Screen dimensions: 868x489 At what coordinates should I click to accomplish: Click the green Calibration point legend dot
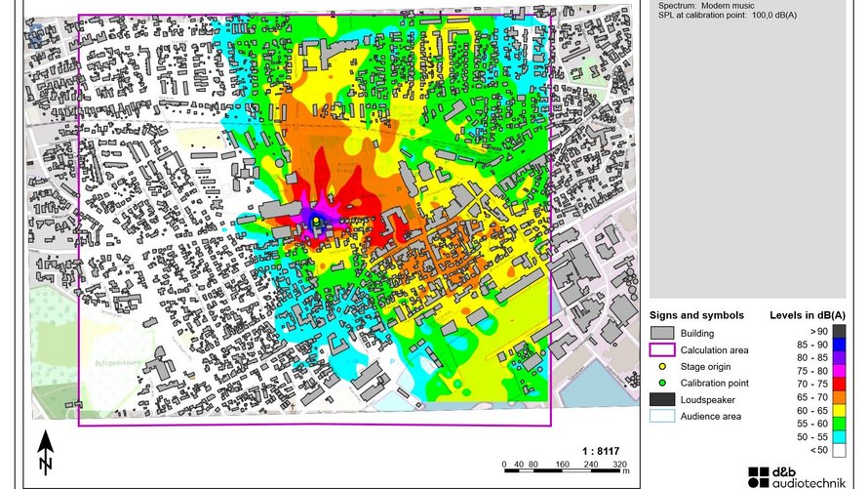point(662,383)
